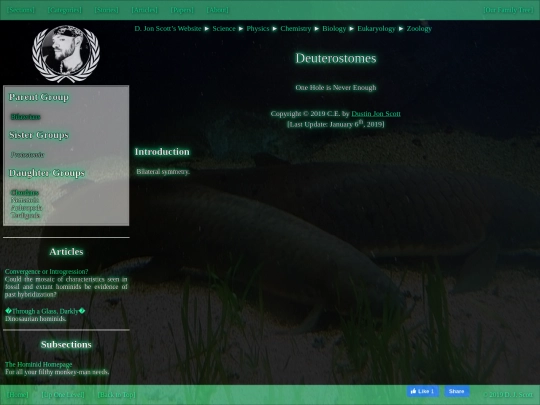Go to the [Stories] top menu item

click(107, 10)
